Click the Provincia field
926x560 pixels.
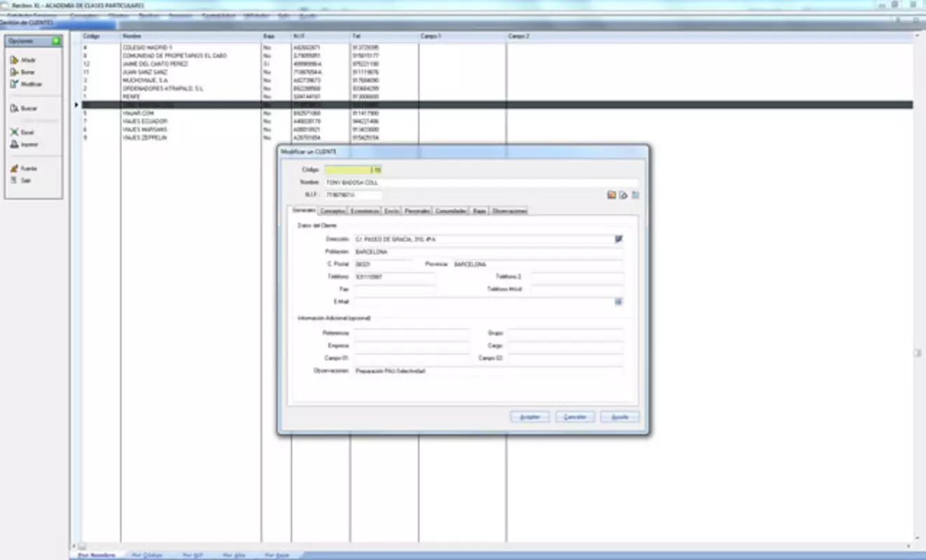point(538,265)
